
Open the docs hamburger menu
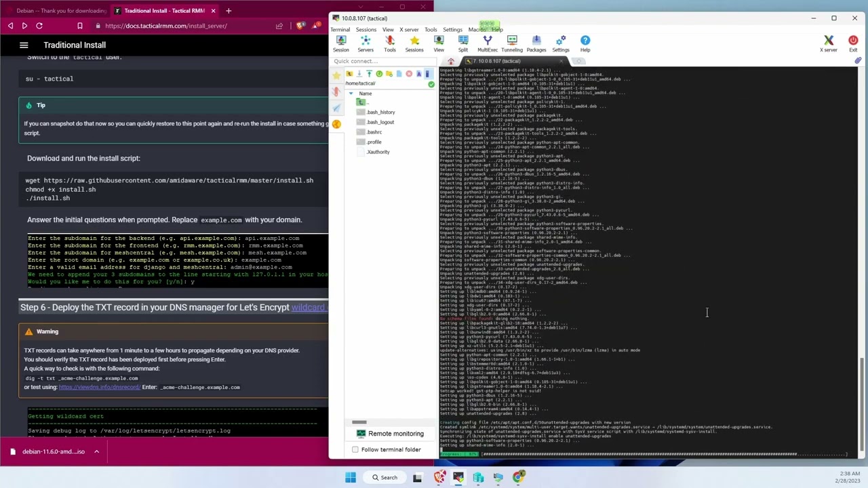click(x=24, y=45)
